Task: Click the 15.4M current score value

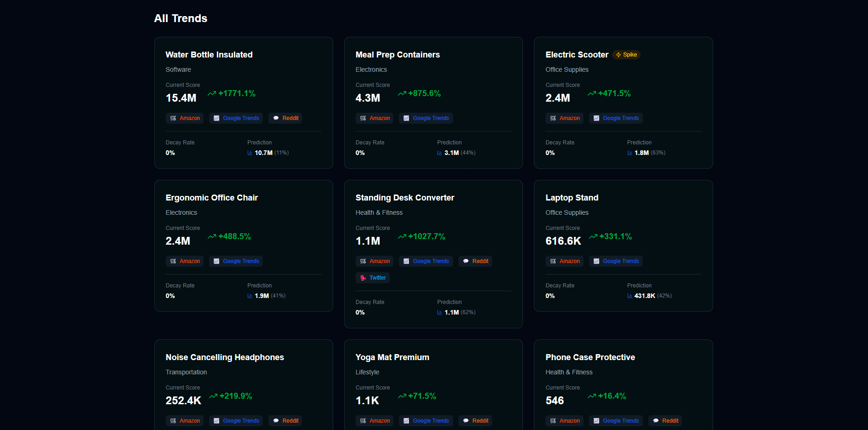Action: (181, 98)
